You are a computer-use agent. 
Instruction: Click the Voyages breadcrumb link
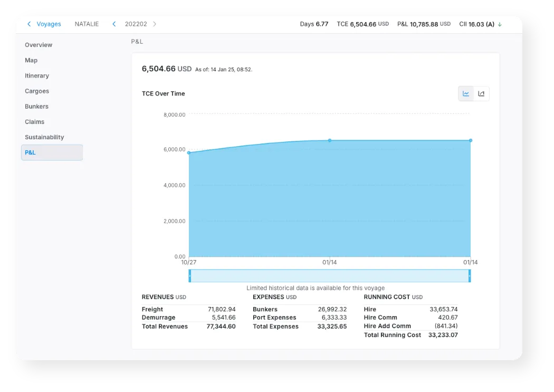(x=49, y=24)
